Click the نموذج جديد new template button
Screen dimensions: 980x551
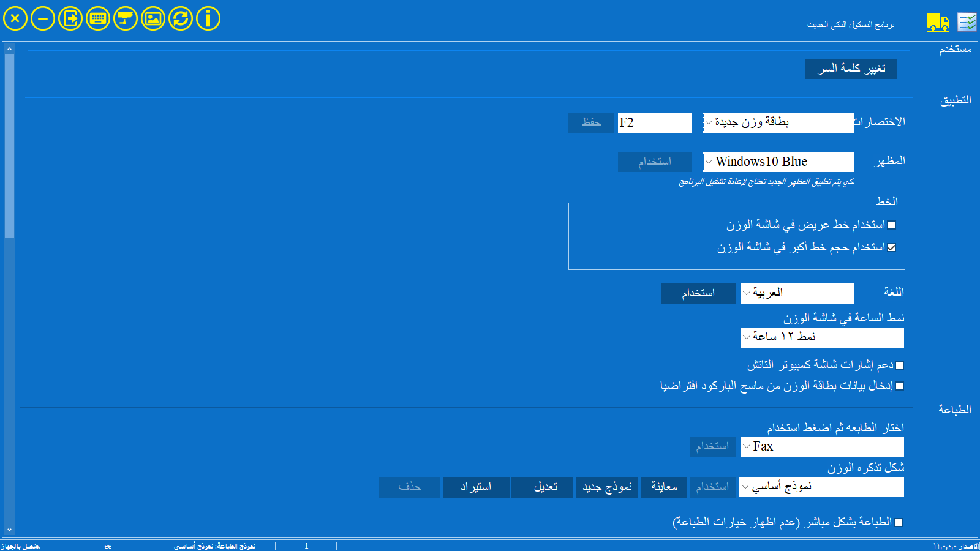pyautogui.click(x=606, y=487)
